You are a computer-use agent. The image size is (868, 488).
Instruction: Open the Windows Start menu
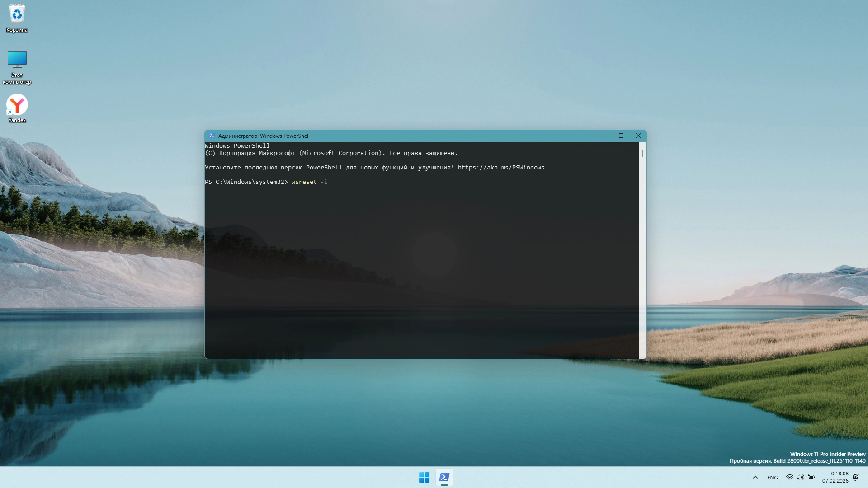coord(424,477)
